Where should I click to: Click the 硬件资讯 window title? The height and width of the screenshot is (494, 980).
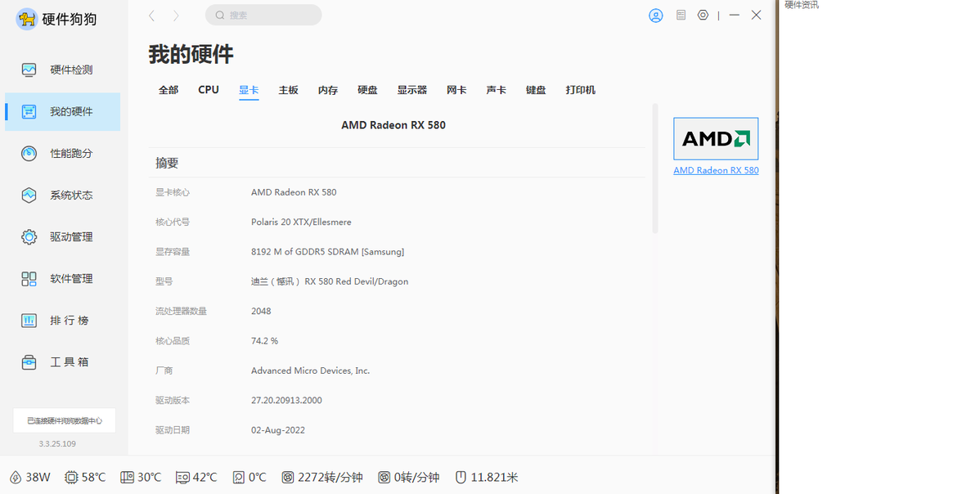tap(801, 4)
